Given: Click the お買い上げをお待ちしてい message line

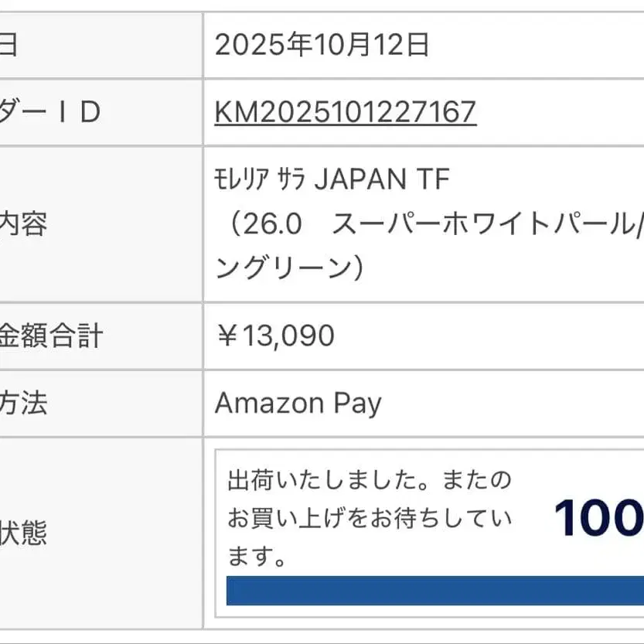Looking at the screenshot, I should point(370,518).
